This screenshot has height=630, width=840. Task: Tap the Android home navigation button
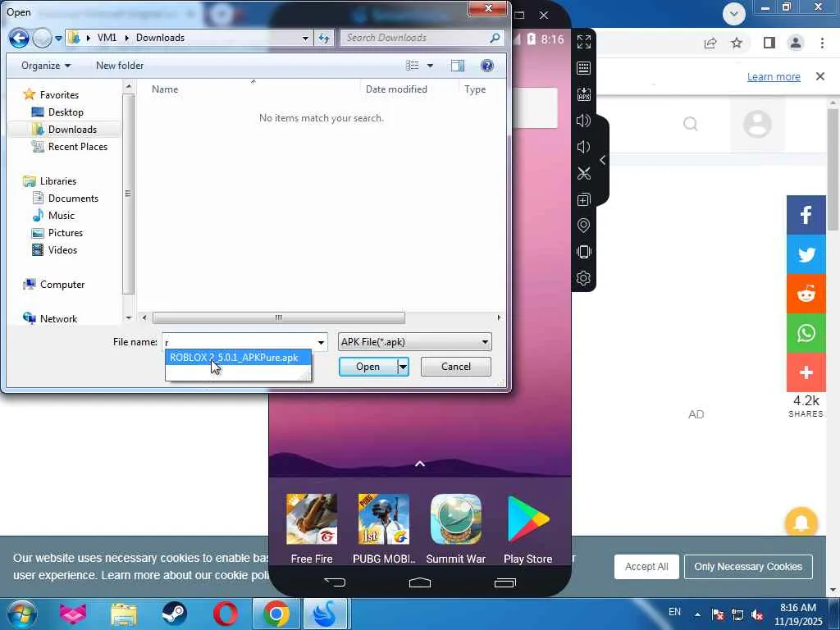click(420, 582)
